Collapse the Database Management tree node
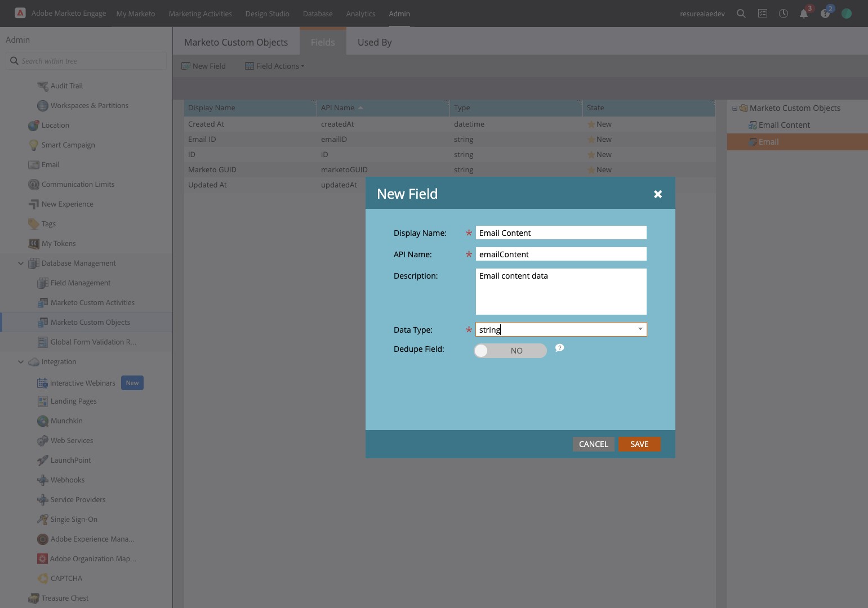Screen dimensions: 868x608 [x=21, y=263]
